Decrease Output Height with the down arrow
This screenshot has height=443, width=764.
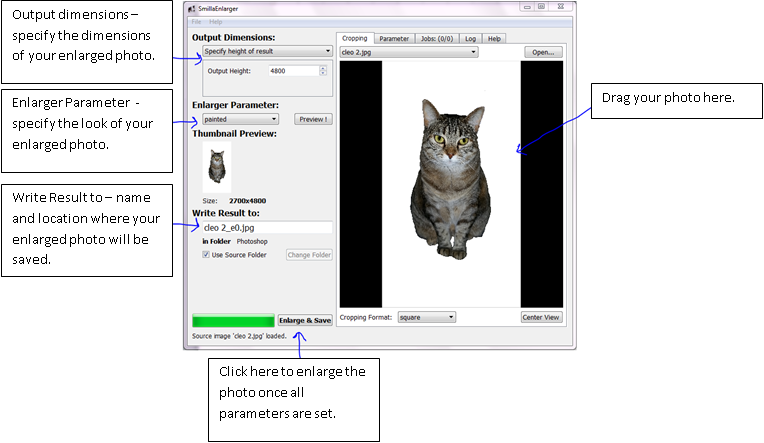[x=323, y=74]
